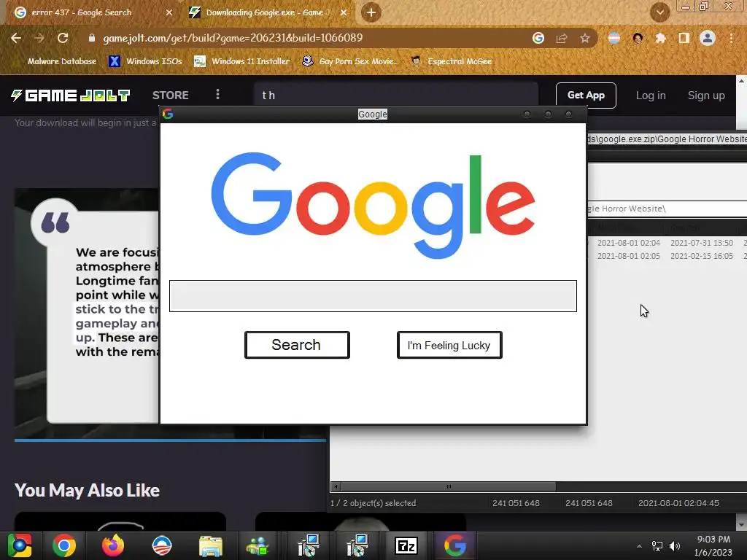Viewport: 747px width, 560px height.
Task: Click the Google icon in address bar
Action: click(538, 38)
